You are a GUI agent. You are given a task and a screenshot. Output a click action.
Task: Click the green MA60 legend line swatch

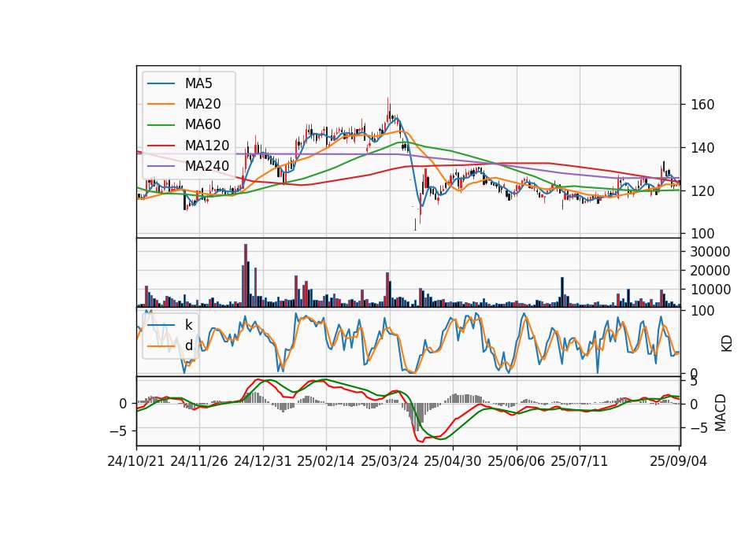tap(161, 125)
